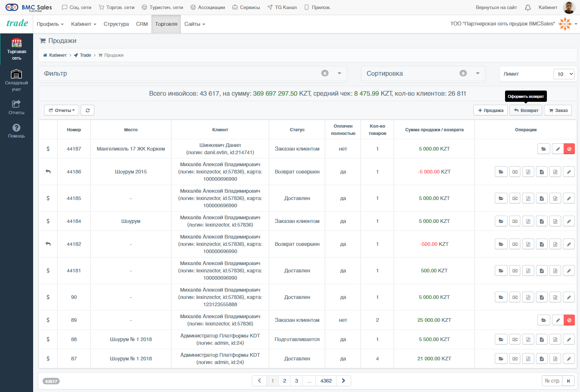The width and height of the screenshot is (580, 392).
Task: Click the money payment icon for invoice 44185
Action: pos(515,198)
